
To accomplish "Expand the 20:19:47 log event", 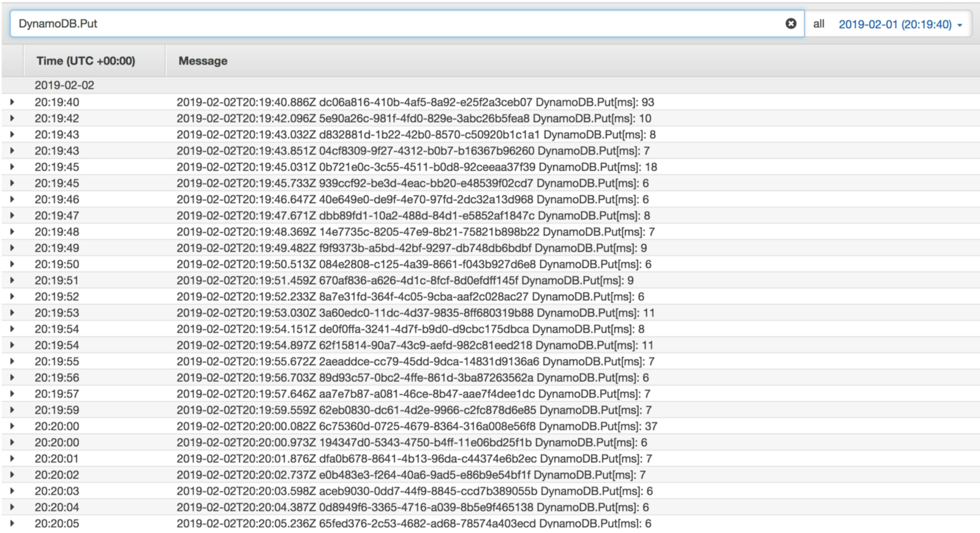I will pos(12,215).
